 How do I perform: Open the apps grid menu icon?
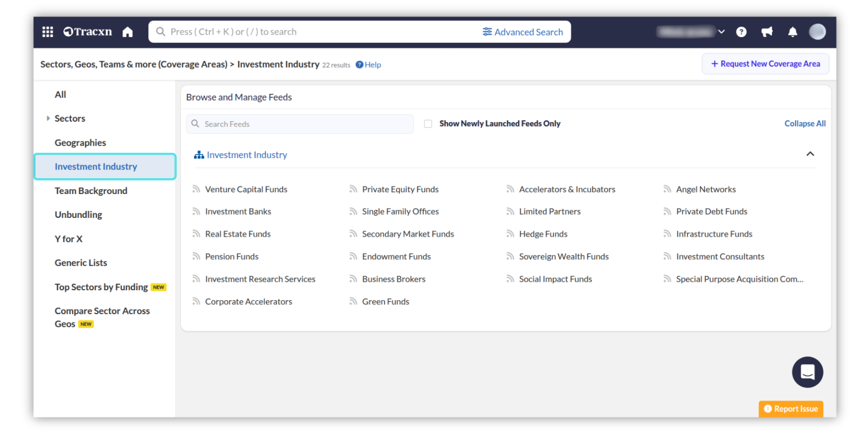click(47, 32)
